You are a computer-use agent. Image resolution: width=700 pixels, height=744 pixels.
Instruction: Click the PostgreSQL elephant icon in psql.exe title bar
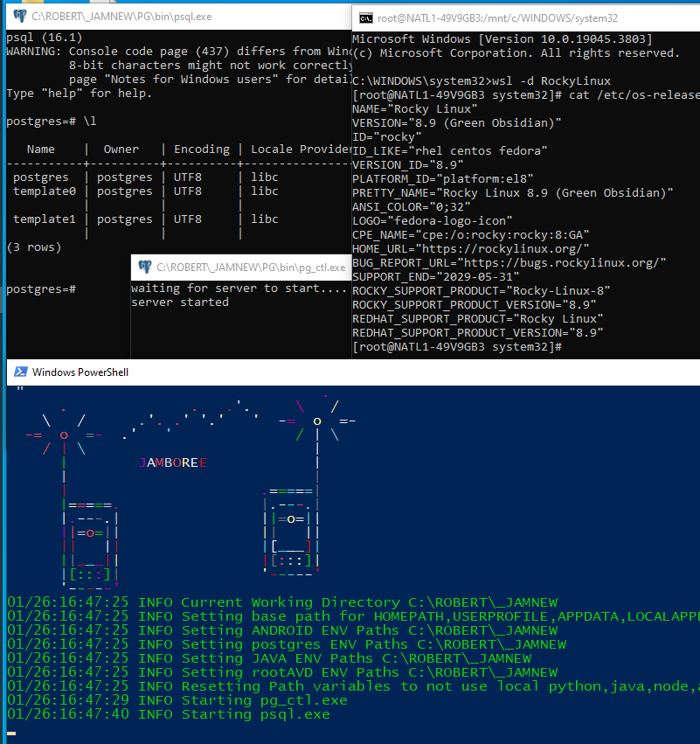pos(20,17)
